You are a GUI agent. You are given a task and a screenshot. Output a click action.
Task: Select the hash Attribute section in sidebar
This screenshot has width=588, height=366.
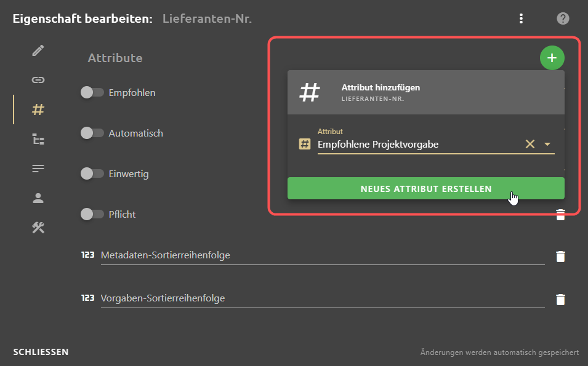click(x=38, y=109)
